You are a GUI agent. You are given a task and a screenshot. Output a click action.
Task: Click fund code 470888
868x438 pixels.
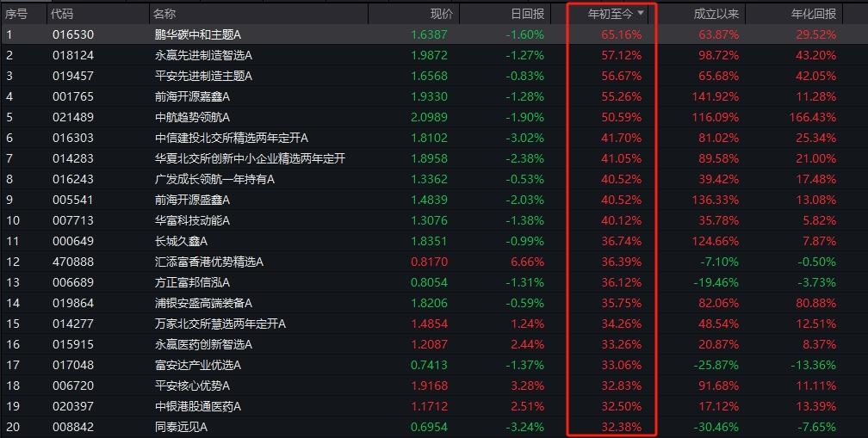[x=73, y=262]
